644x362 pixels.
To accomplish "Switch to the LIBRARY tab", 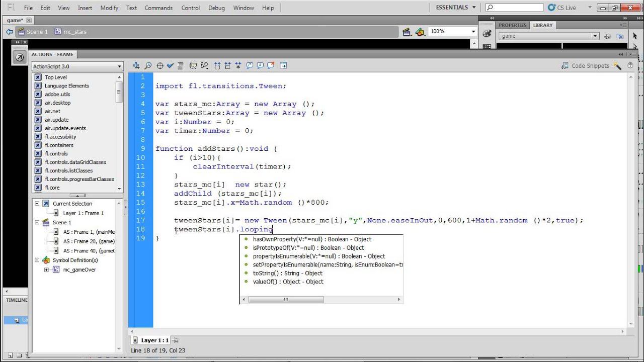I will tap(543, 25).
